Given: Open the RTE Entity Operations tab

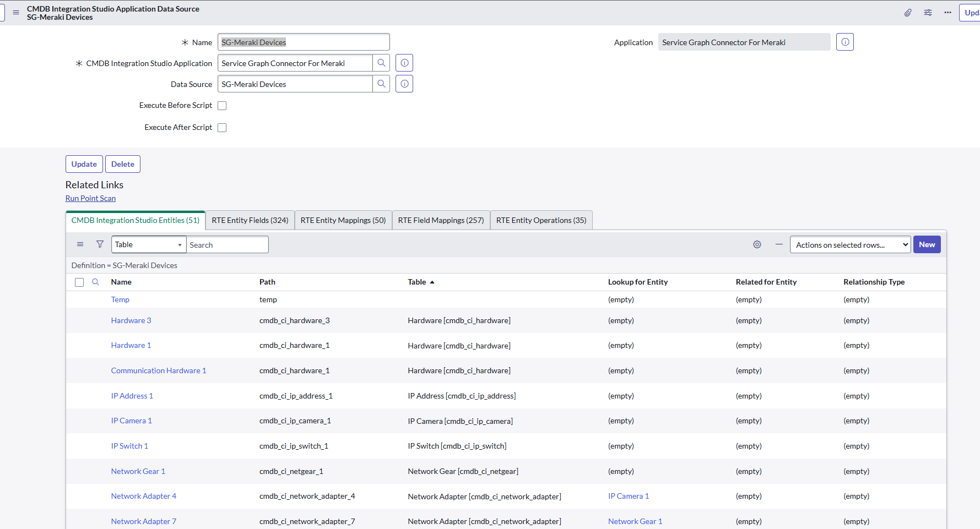Looking at the screenshot, I should [541, 220].
